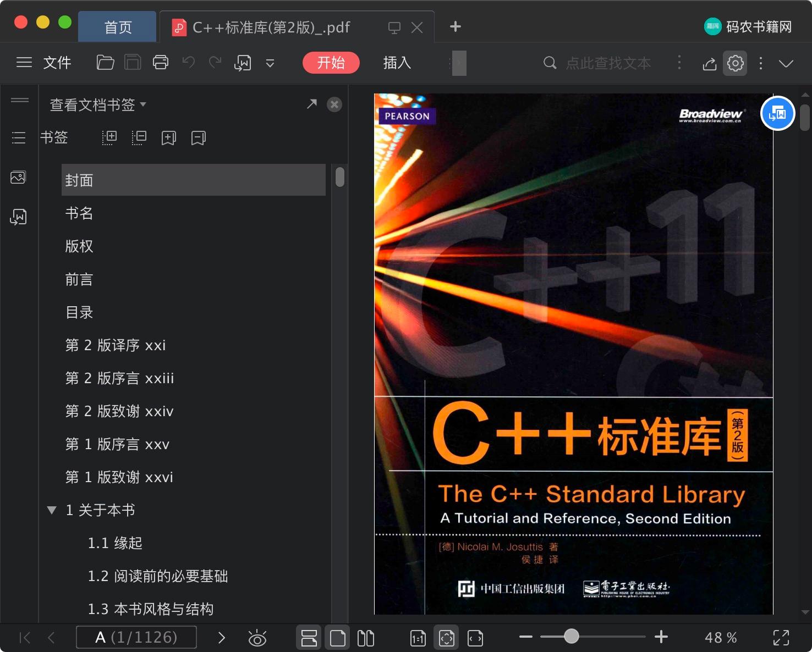The image size is (812, 652).
Task: Click the blue floating convert button on page
Action: coord(777,113)
